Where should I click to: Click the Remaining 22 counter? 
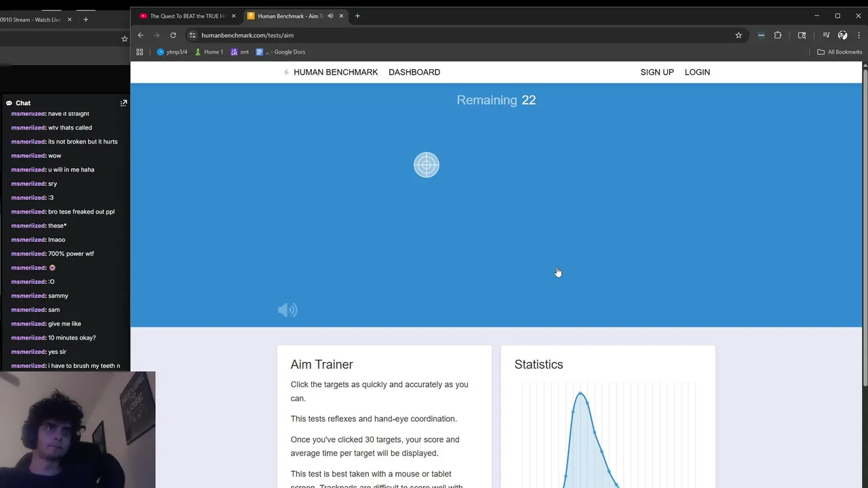pyautogui.click(x=496, y=100)
